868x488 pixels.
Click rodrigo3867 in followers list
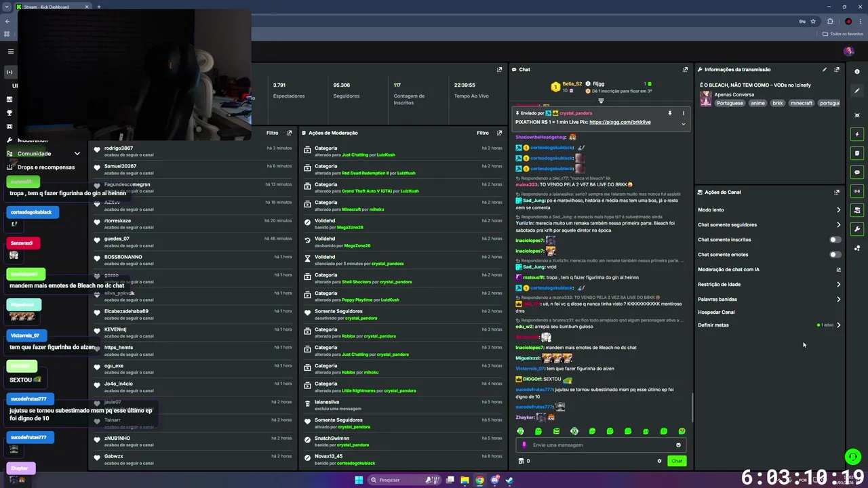pyautogui.click(x=119, y=148)
